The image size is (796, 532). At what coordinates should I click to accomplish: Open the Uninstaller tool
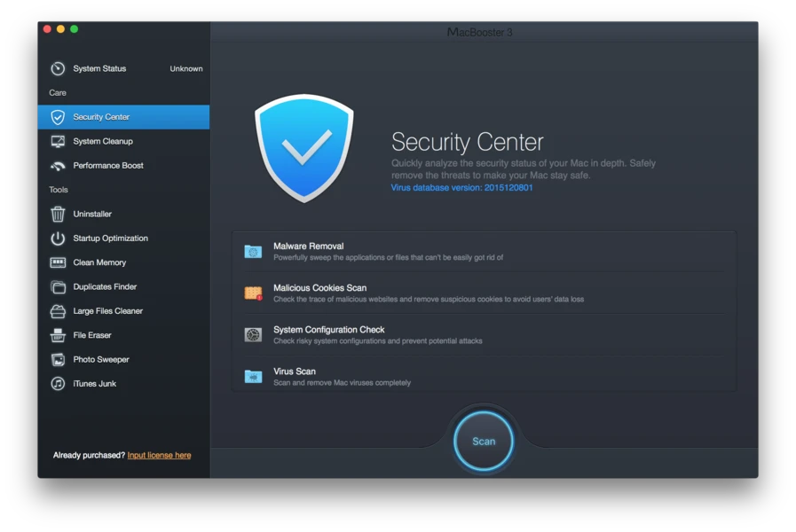point(123,214)
